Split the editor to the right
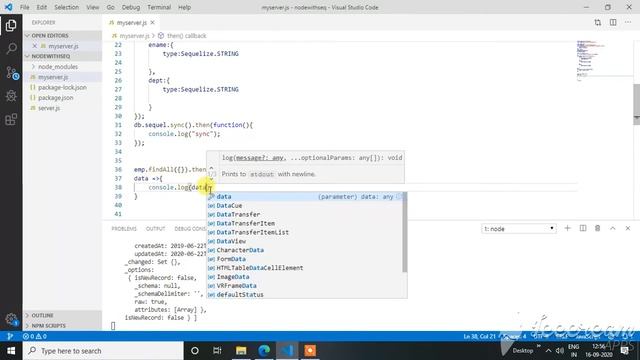 613,23
